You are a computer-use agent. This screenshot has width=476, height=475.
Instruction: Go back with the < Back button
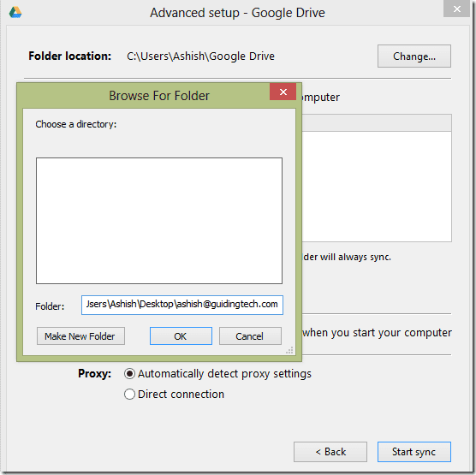(x=330, y=452)
